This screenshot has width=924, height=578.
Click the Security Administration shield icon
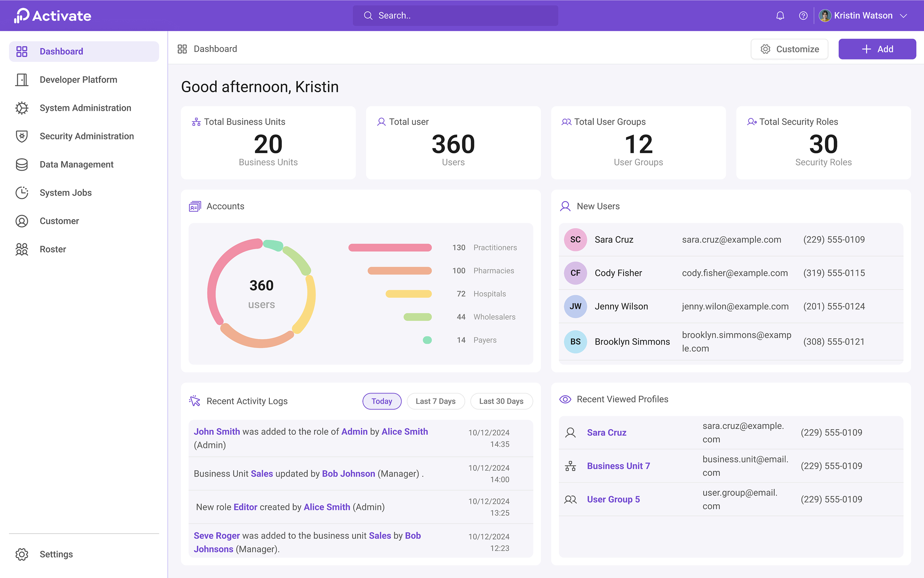pos(22,136)
